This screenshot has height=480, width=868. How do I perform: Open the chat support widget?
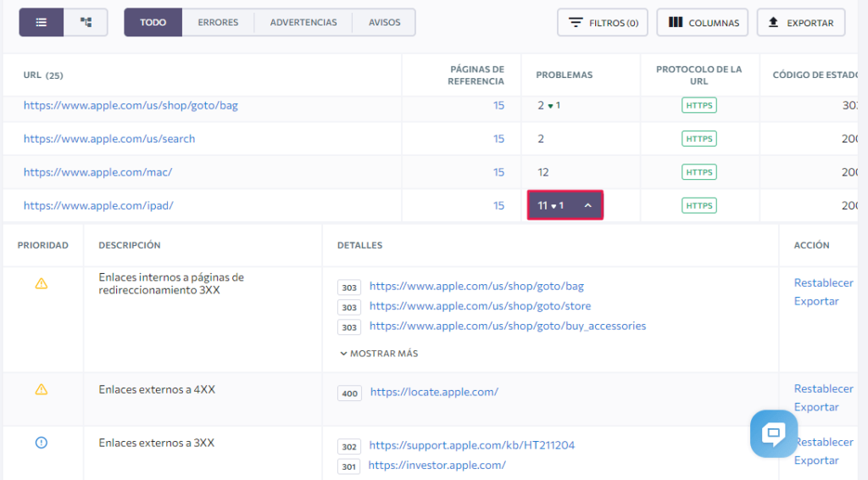774,433
